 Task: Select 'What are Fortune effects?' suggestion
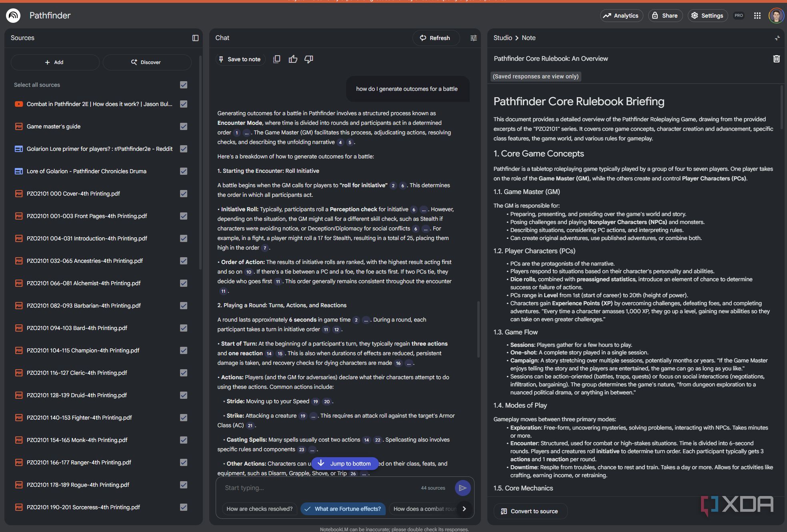point(343,509)
